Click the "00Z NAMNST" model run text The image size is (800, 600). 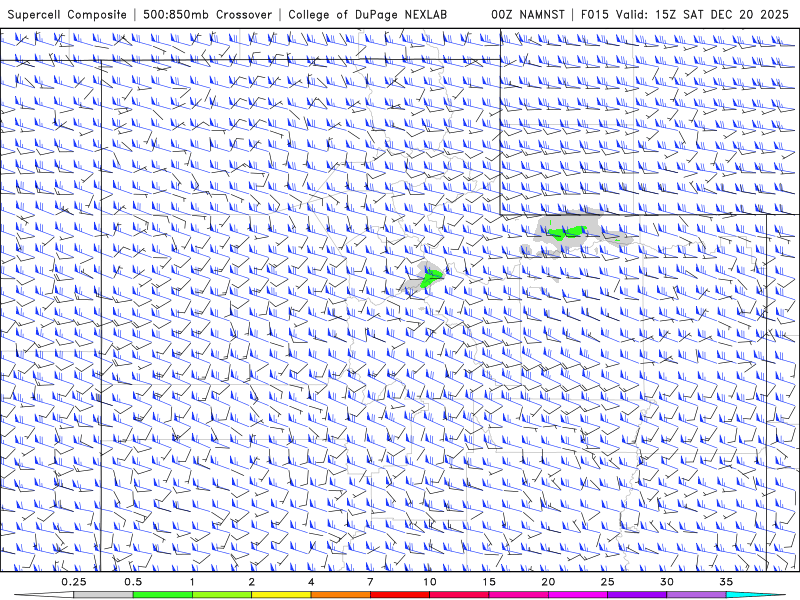coord(528,14)
